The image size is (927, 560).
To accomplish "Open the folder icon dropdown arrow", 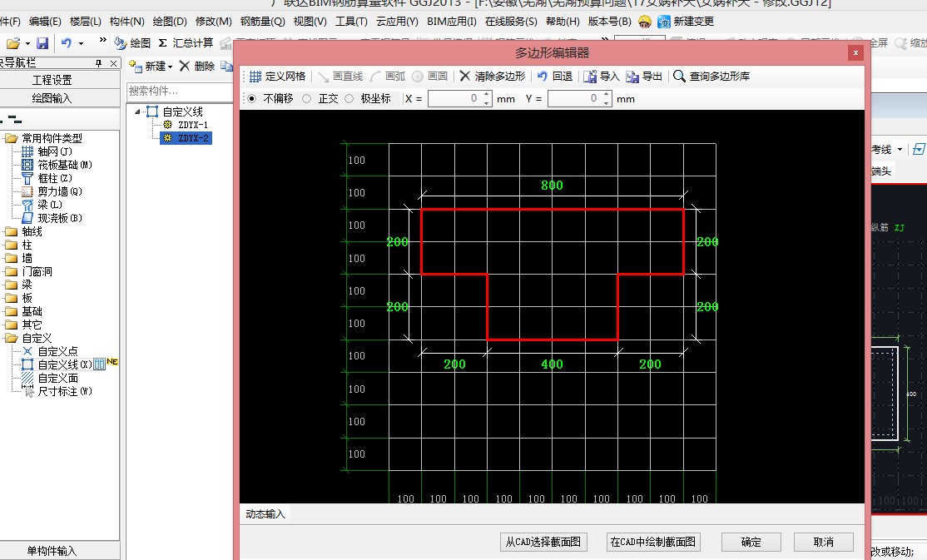I will tap(27, 44).
